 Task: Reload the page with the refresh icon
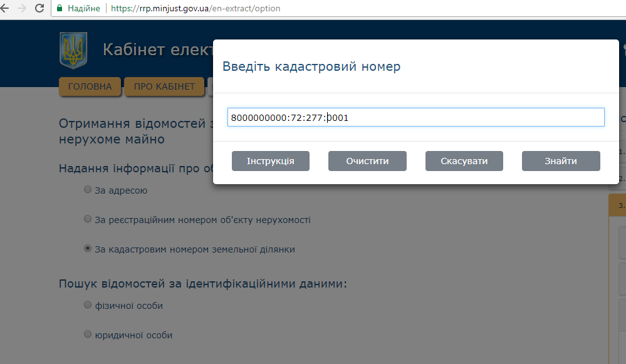coord(39,9)
